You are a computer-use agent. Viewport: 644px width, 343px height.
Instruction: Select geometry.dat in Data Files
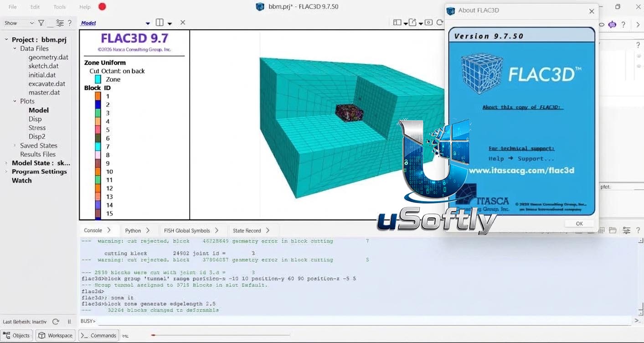48,57
